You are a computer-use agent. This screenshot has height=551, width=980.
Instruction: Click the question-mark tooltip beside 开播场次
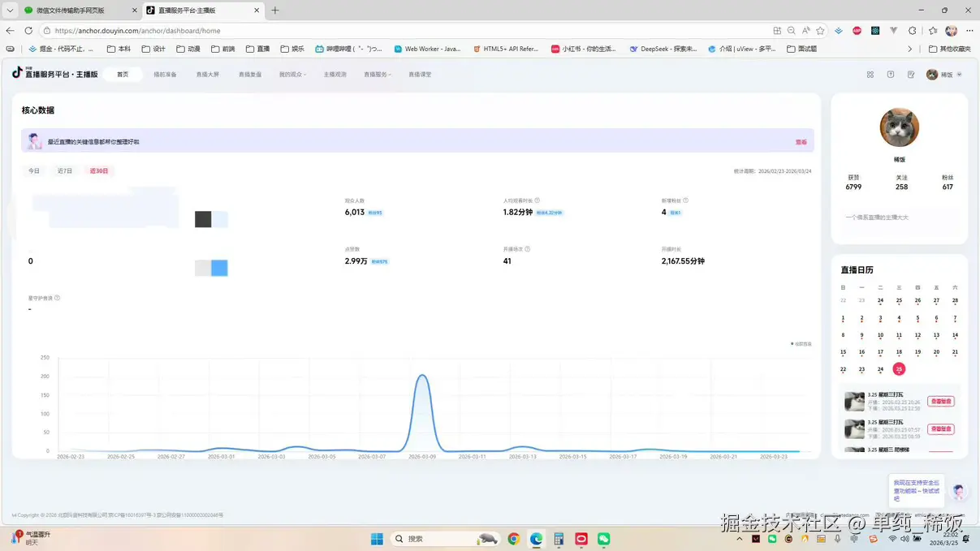[529, 248]
